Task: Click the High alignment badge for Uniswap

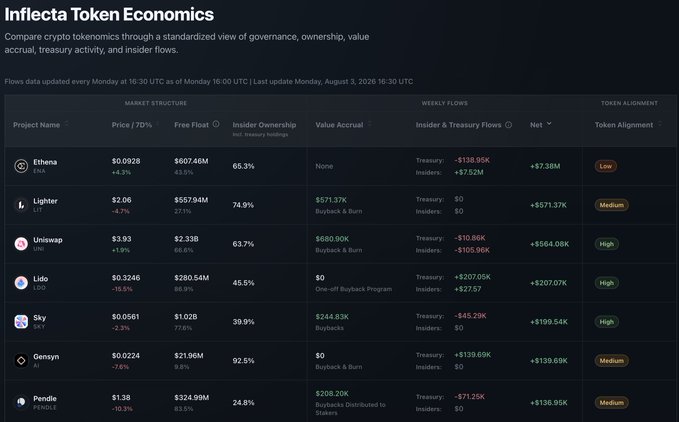Action: pyautogui.click(x=606, y=244)
